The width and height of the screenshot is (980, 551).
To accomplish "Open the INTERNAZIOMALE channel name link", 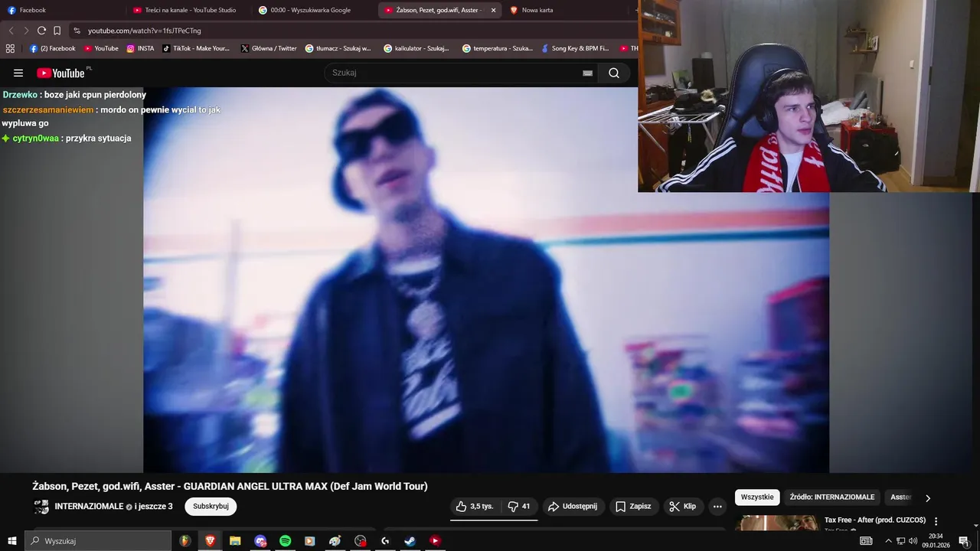I will click(89, 507).
